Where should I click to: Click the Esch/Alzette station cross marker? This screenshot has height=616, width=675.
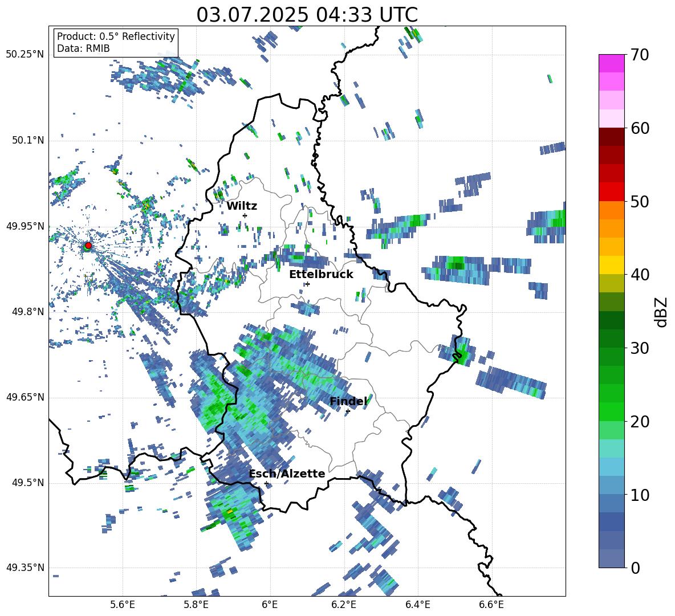[x=266, y=483]
